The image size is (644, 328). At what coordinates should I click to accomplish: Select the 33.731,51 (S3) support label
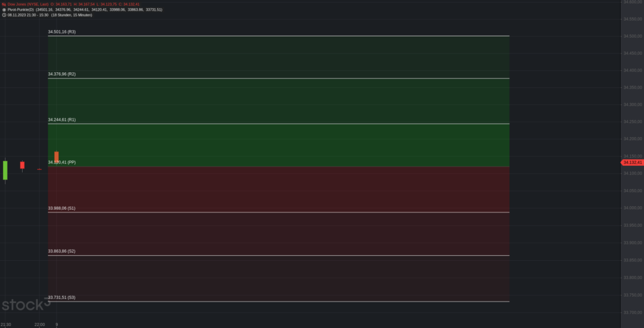tap(62, 297)
